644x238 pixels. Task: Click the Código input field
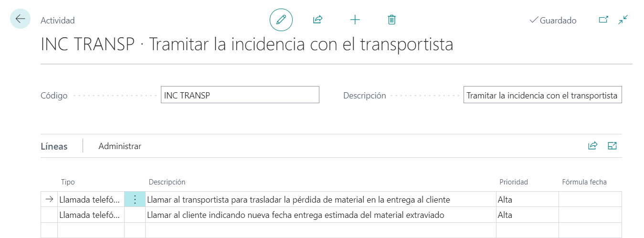click(240, 95)
